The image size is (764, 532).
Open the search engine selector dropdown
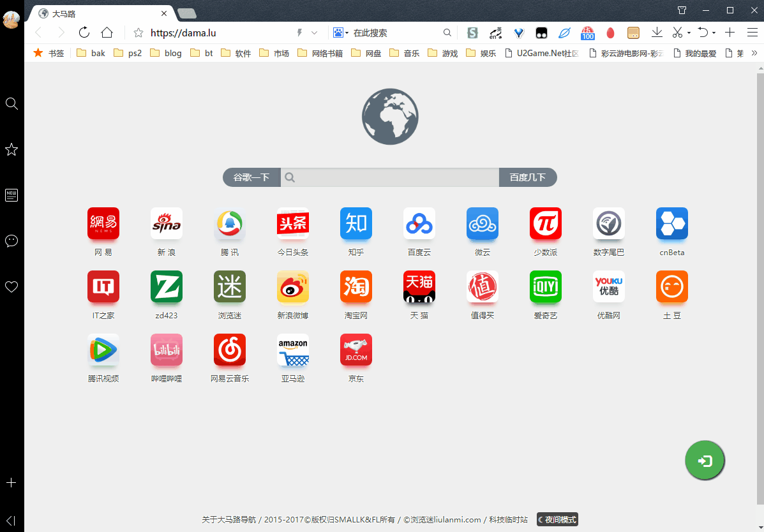point(341,33)
